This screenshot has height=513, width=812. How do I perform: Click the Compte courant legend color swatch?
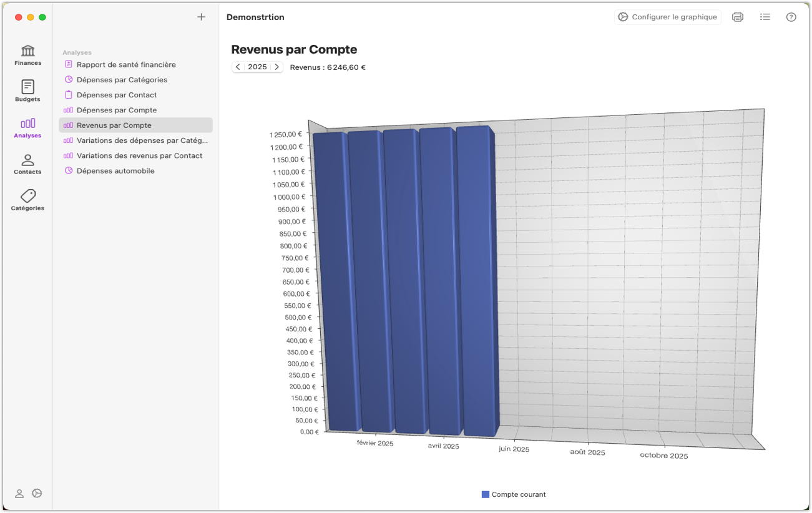pyautogui.click(x=486, y=494)
